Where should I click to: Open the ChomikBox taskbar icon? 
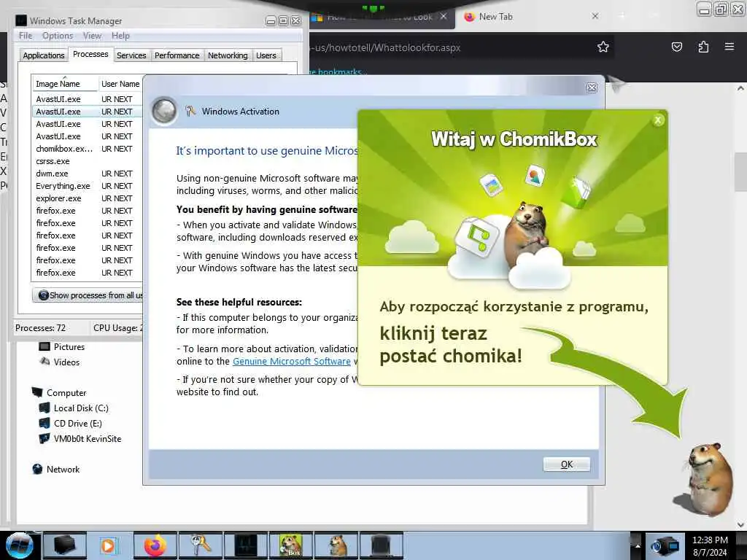click(290, 545)
